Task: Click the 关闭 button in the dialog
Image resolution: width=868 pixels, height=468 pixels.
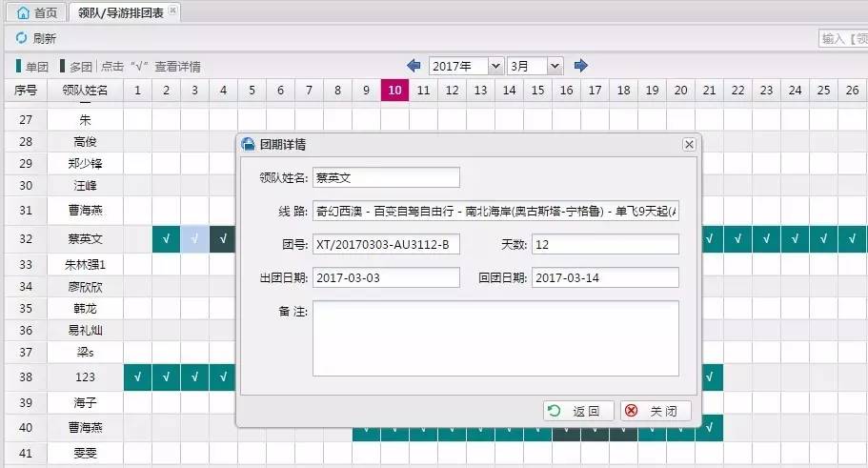Action: click(x=656, y=411)
